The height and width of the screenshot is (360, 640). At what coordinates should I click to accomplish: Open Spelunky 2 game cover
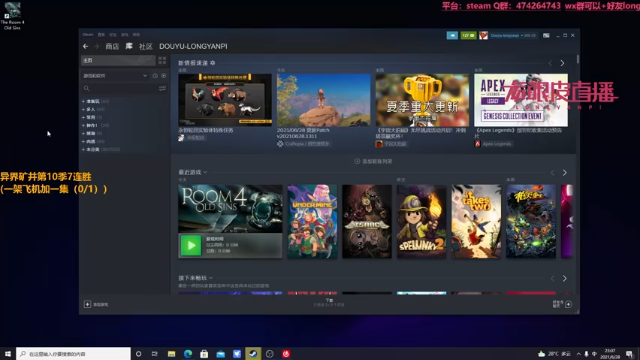[422, 221]
